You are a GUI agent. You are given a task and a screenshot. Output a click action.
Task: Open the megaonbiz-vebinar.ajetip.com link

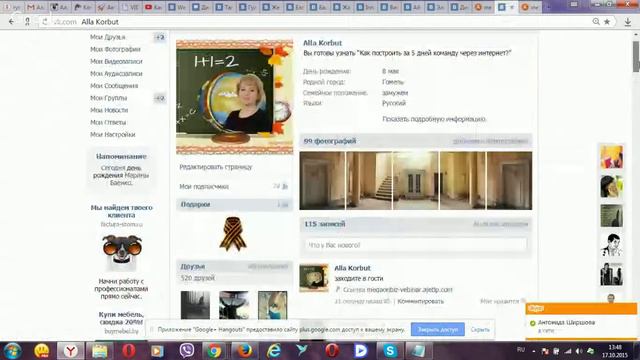[409, 290]
